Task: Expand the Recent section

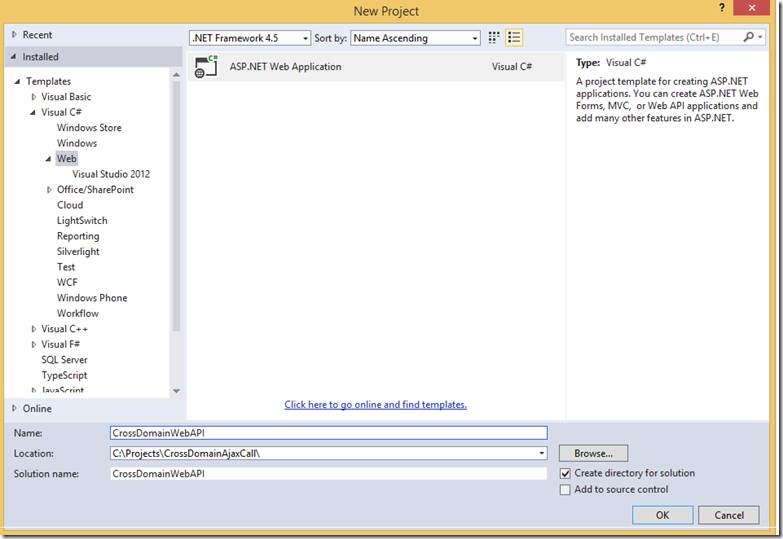Action: [x=14, y=34]
